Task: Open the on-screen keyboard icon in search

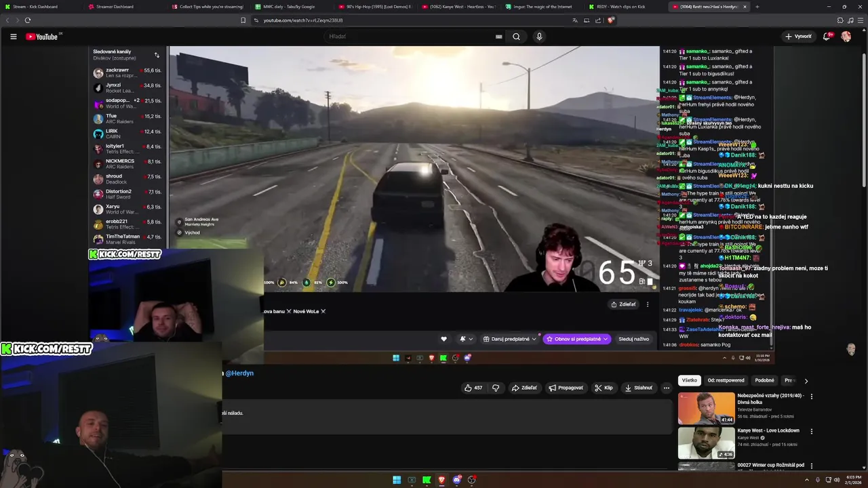Action: coord(498,37)
